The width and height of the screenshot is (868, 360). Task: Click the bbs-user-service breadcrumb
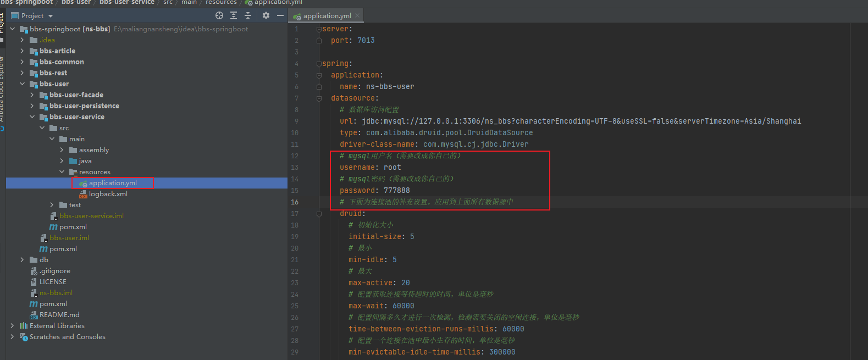pyautogui.click(x=126, y=2)
